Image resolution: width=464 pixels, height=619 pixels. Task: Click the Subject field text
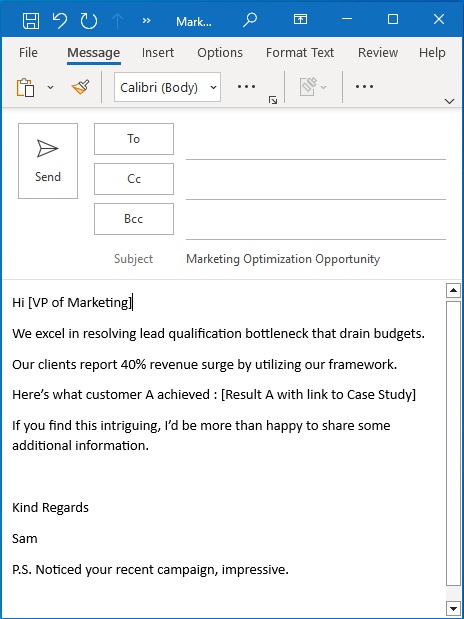point(283,259)
